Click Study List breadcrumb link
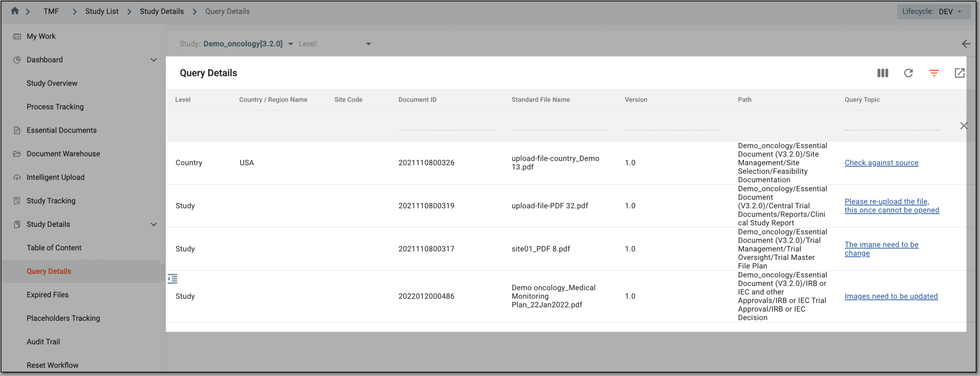The height and width of the screenshot is (376, 980). 102,11
